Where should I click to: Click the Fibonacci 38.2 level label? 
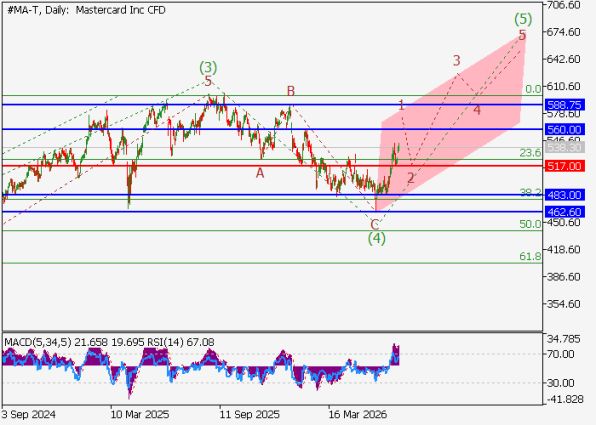pyautogui.click(x=530, y=193)
